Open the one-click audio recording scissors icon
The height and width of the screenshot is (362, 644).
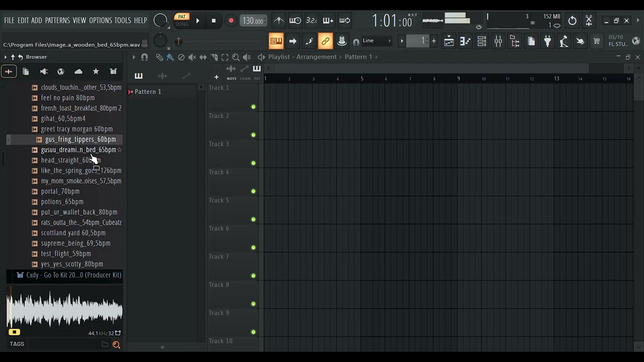[x=589, y=21]
